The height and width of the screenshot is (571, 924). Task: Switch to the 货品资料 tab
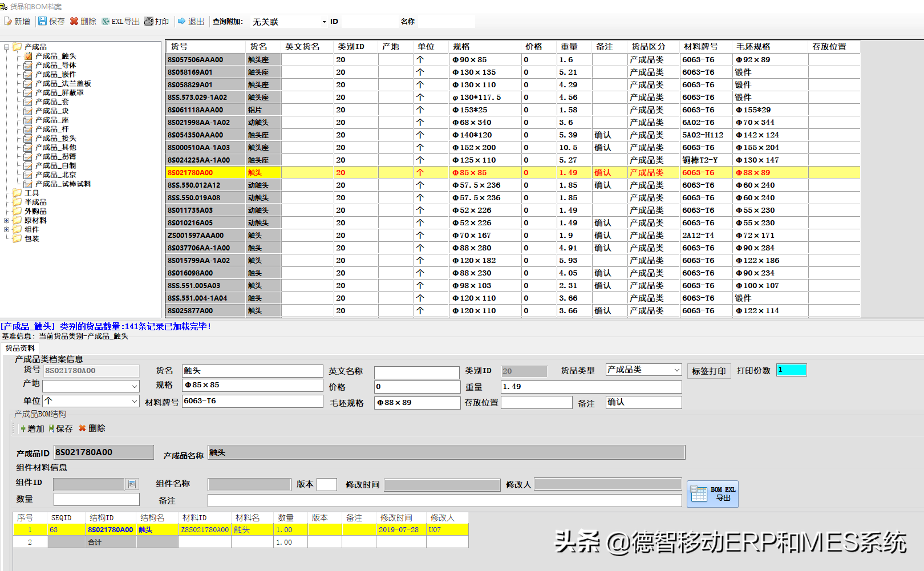(x=20, y=348)
